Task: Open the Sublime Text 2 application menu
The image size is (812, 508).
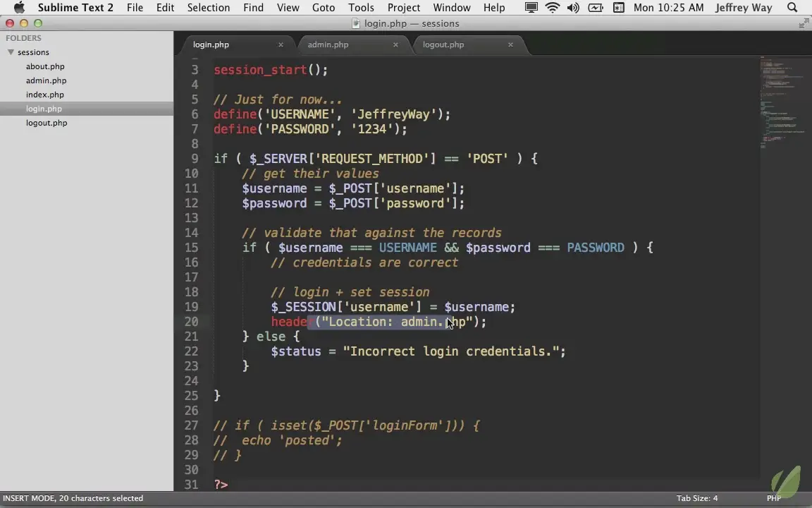Action: tap(75, 8)
